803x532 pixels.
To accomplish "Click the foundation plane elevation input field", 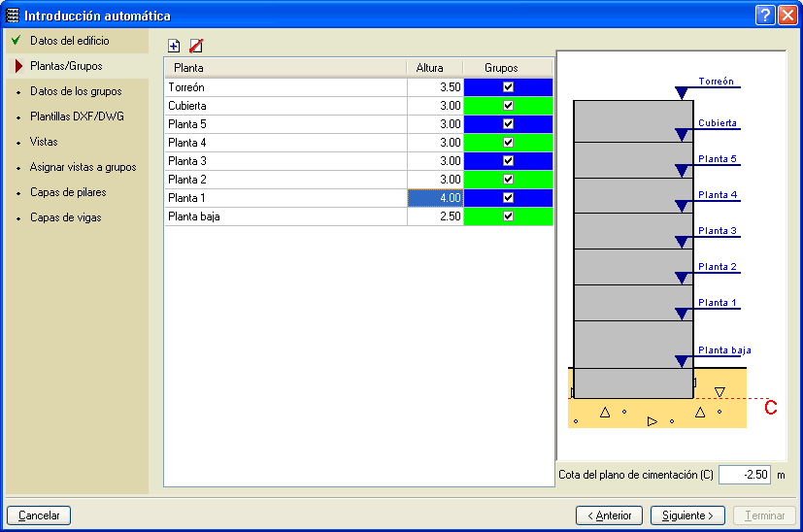I will pos(745,475).
